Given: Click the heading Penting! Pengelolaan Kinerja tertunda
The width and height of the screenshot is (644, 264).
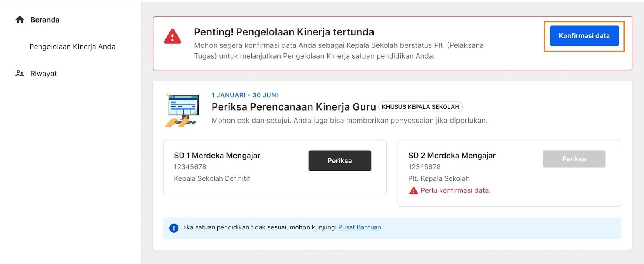Looking at the screenshot, I should pyautogui.click(x=284, y=32).
